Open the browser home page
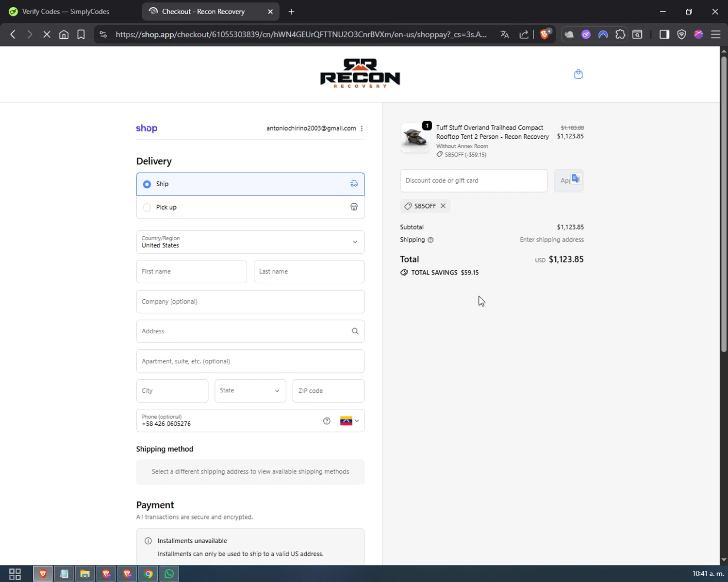The image size is (728, 582). [x=64, y=34]
